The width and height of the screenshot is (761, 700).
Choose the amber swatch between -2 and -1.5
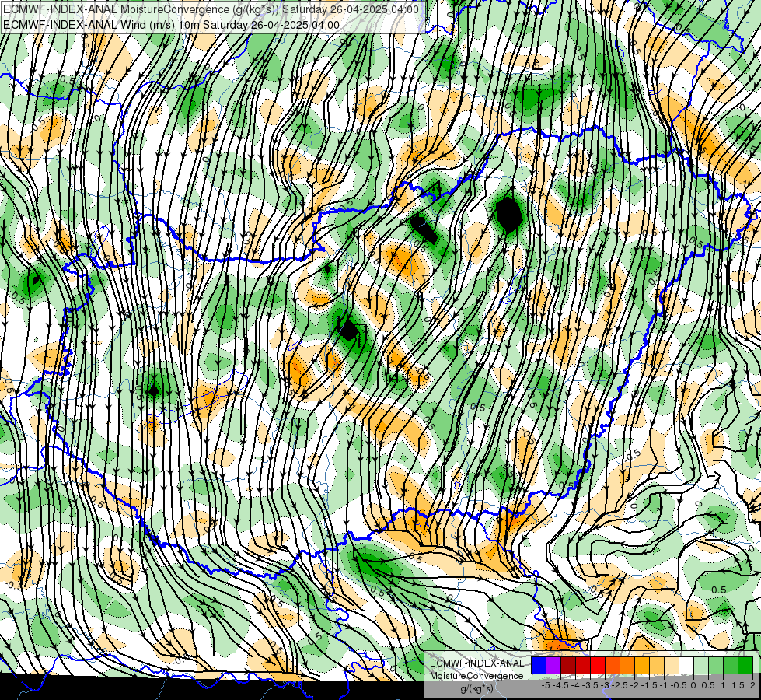(642, 665)
